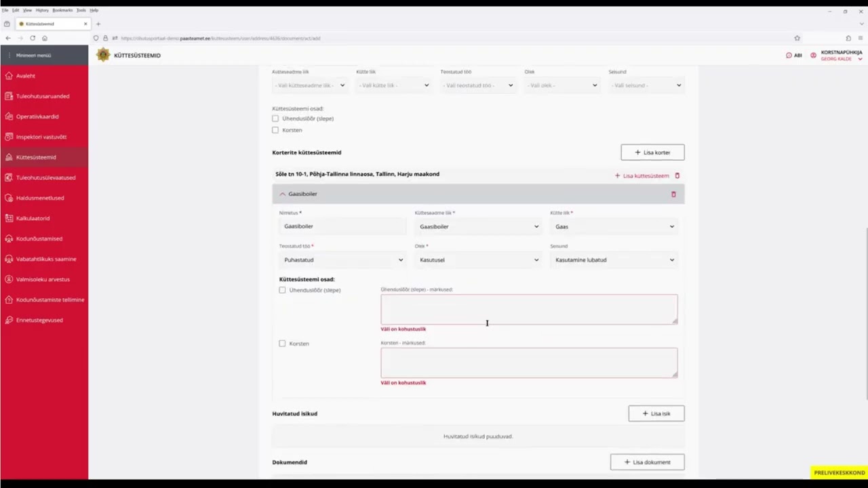The width and height of the screenshot is (868, 488).
Task: Go to browser home page
Action: click(x=45, y=38)
